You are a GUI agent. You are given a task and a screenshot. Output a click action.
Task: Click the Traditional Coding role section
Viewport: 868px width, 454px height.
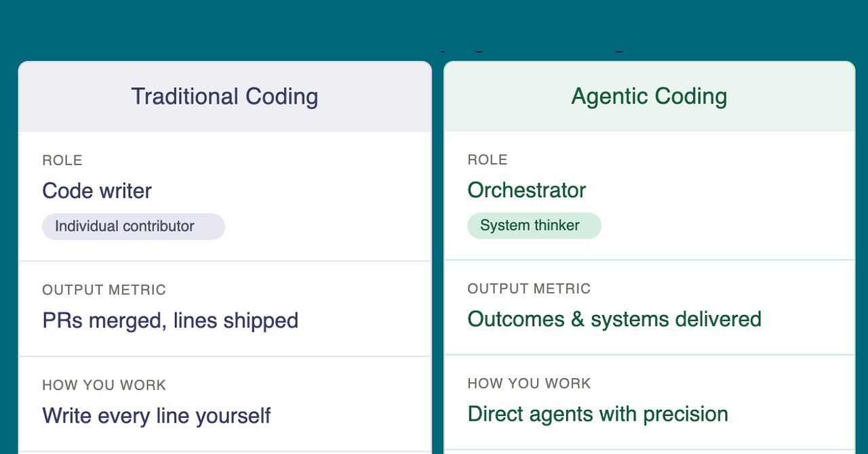(225, 197)
